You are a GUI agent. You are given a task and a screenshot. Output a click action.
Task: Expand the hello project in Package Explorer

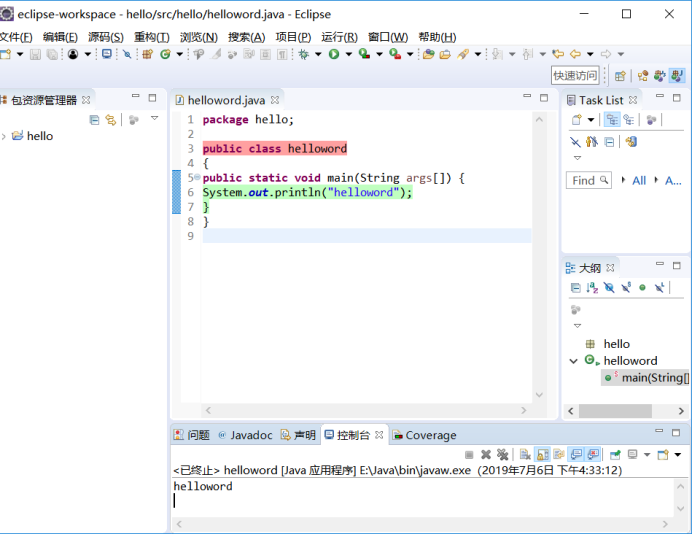click(x=5, y=136)
